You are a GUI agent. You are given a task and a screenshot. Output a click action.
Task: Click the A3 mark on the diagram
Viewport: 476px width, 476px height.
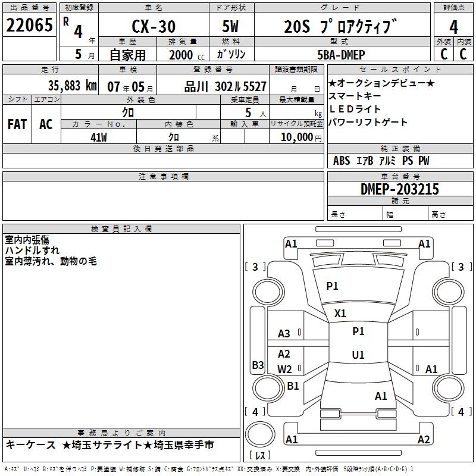pos(284,334)
